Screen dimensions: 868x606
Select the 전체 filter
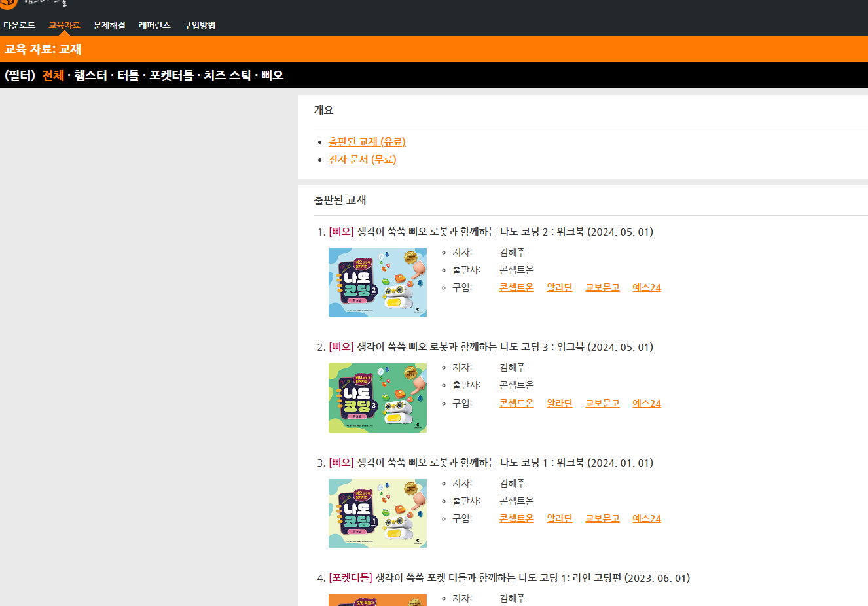pyautogui.click(x=53, y=75)
